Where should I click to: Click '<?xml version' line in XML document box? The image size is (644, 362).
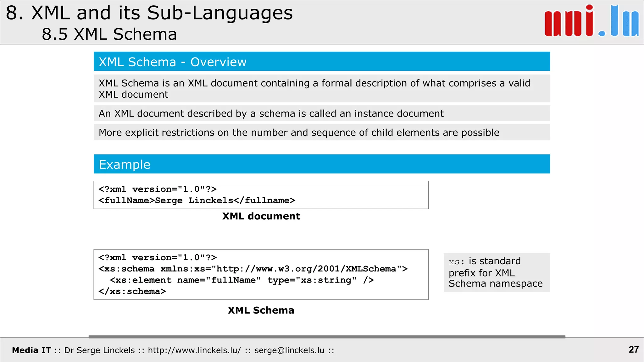[x=158, y=189]
